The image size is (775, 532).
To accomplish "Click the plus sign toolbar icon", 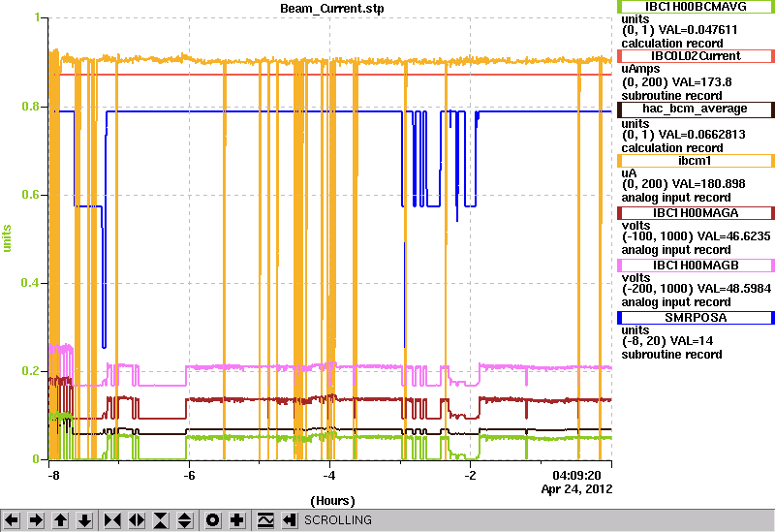I will click(x=237, y=520).
